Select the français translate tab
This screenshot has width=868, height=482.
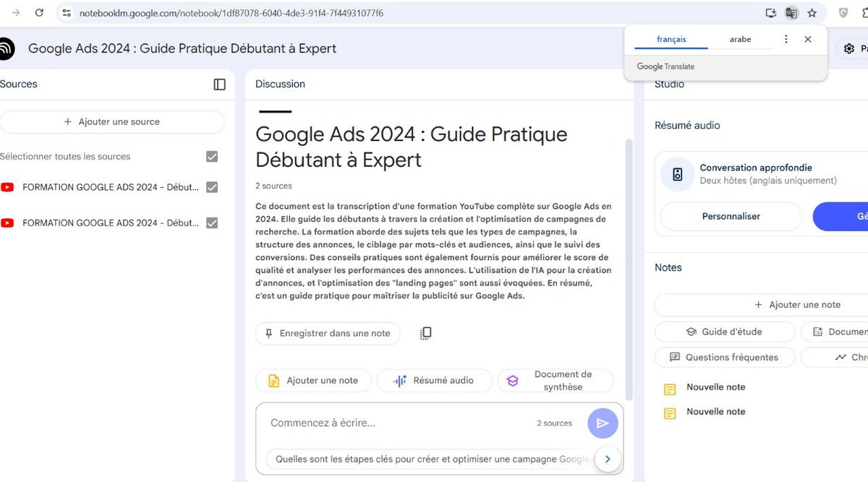(x=671, y=39)
